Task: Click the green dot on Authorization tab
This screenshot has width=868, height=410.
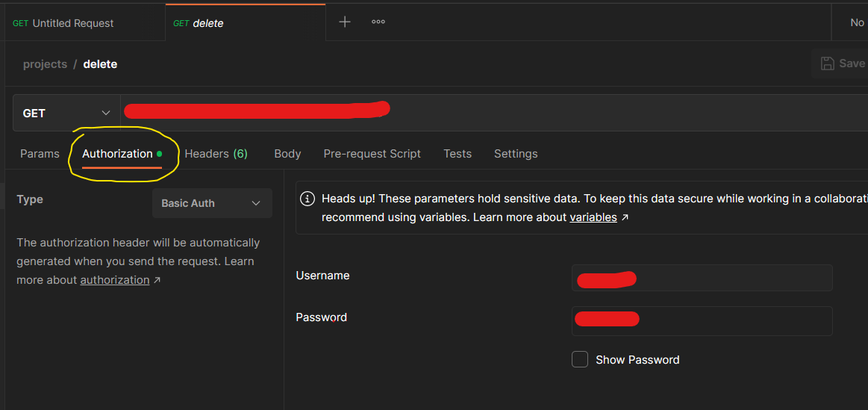Action: pyautogui.click(x=159, y=154)
